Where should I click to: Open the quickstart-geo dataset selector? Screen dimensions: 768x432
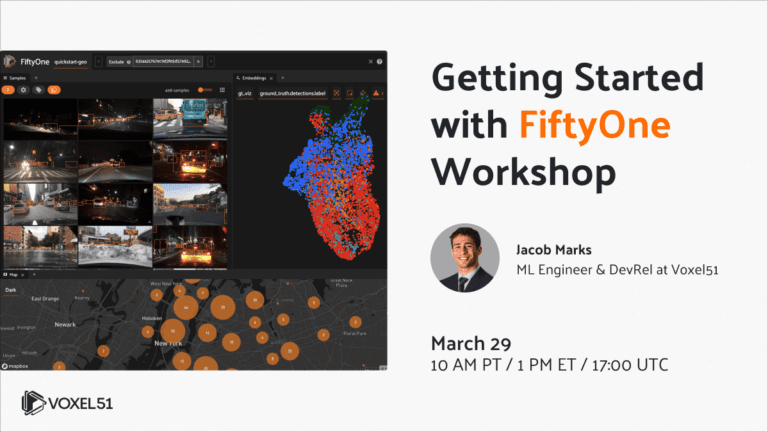[71, 62]
